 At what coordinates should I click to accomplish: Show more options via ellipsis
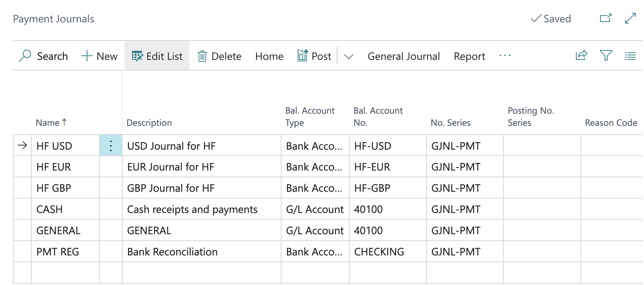505,56
